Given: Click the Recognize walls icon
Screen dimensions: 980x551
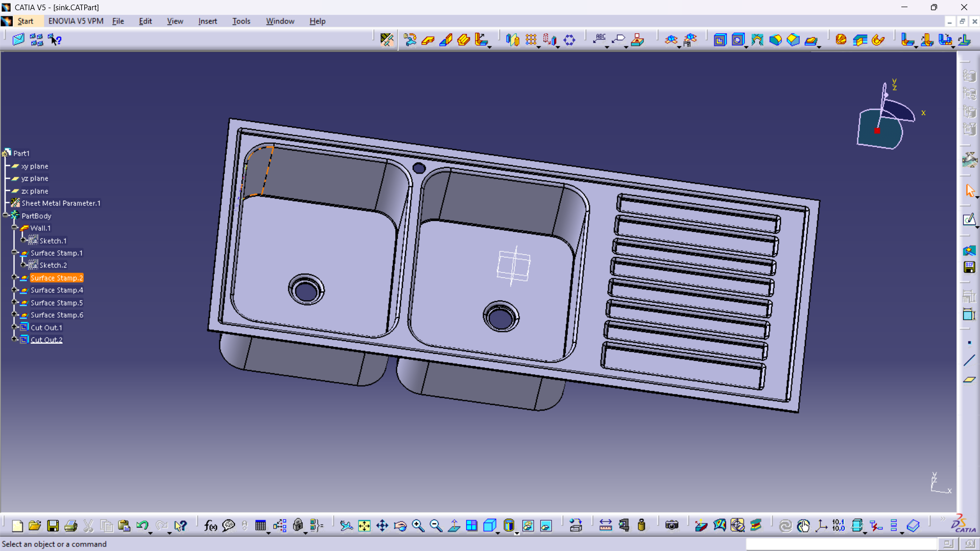Looking at the screenshot, I should (x=410, y=40).
